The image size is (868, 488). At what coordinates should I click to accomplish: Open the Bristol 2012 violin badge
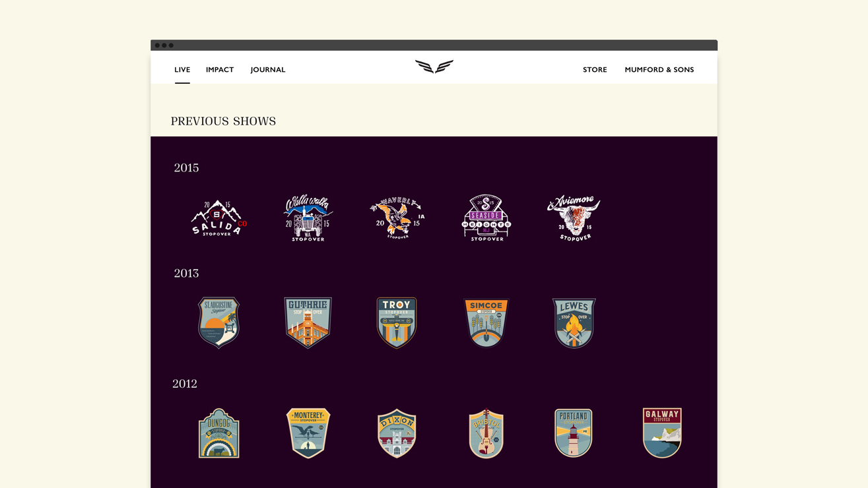click(x=486, y=433)
